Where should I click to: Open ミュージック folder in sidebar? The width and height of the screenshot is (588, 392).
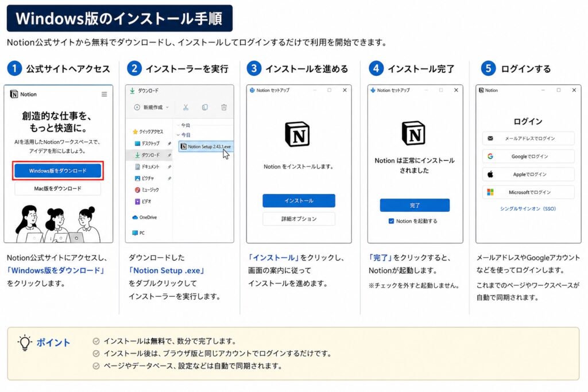pyautogui.click(x=146, y=189)
